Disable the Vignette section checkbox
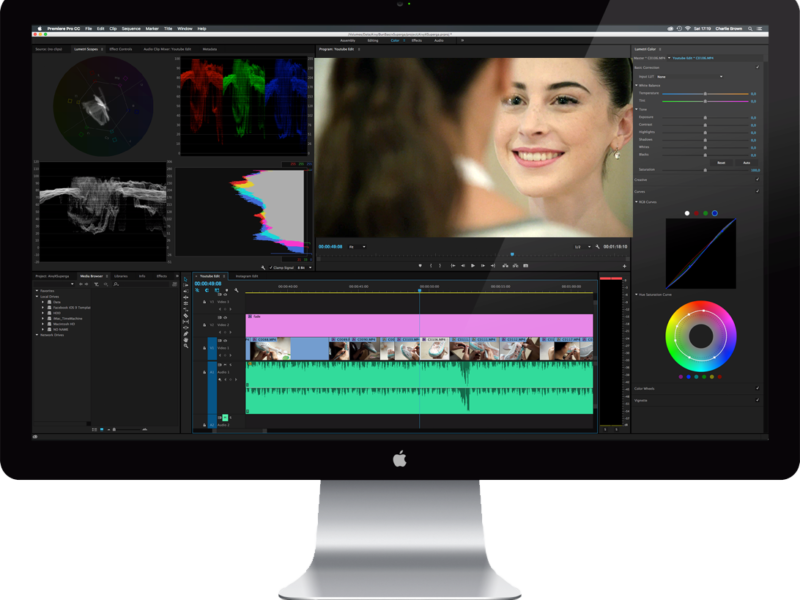This screenshot has height=600, width=800. coord(757,398)
